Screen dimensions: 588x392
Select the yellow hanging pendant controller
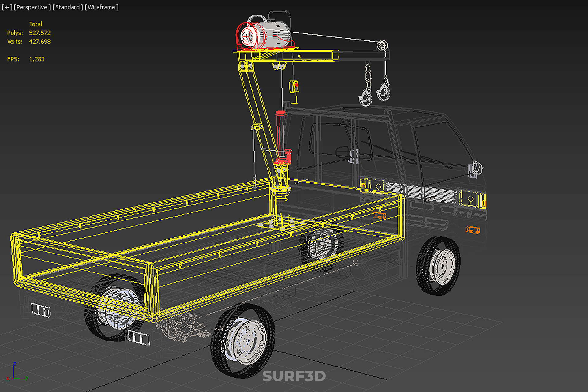pos(294,87)
